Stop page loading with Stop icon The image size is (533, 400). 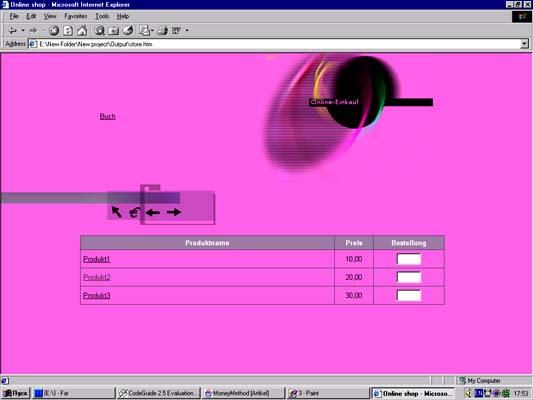tap(54, 31)
